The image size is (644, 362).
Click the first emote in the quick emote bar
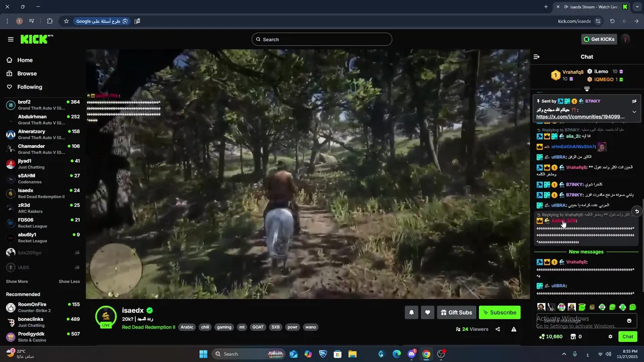coord(541,307)
